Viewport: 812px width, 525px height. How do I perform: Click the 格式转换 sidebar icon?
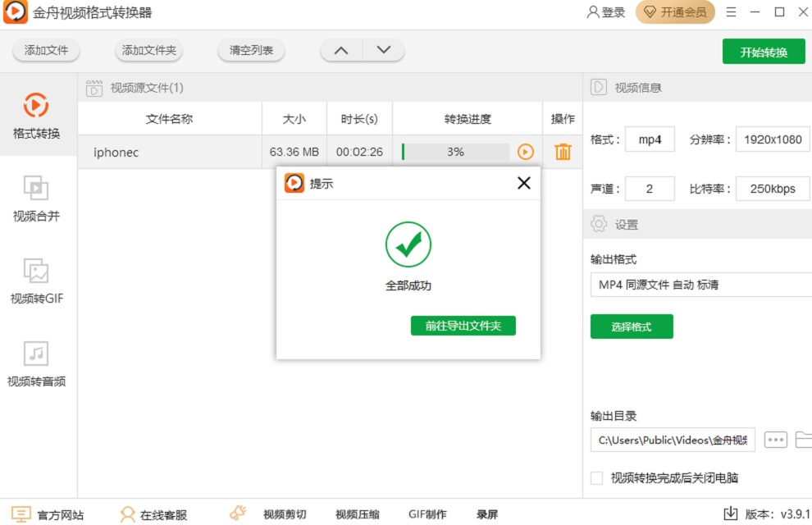[35, 115]
